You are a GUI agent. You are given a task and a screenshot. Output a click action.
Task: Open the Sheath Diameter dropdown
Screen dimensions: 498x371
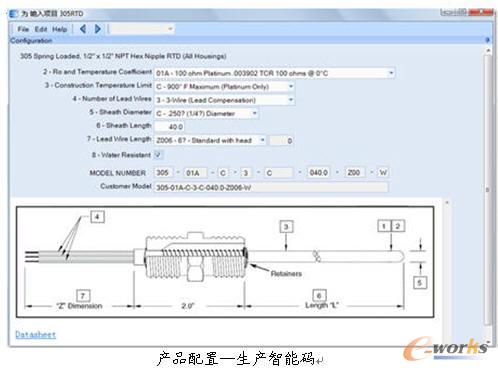tap(255, 113)
